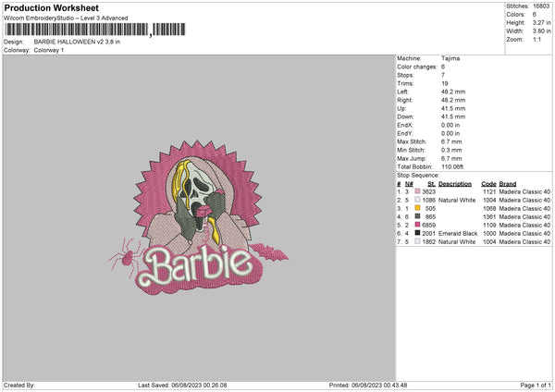
Task: Click the 'Code' column header
Action: click(x=488, y=184)
